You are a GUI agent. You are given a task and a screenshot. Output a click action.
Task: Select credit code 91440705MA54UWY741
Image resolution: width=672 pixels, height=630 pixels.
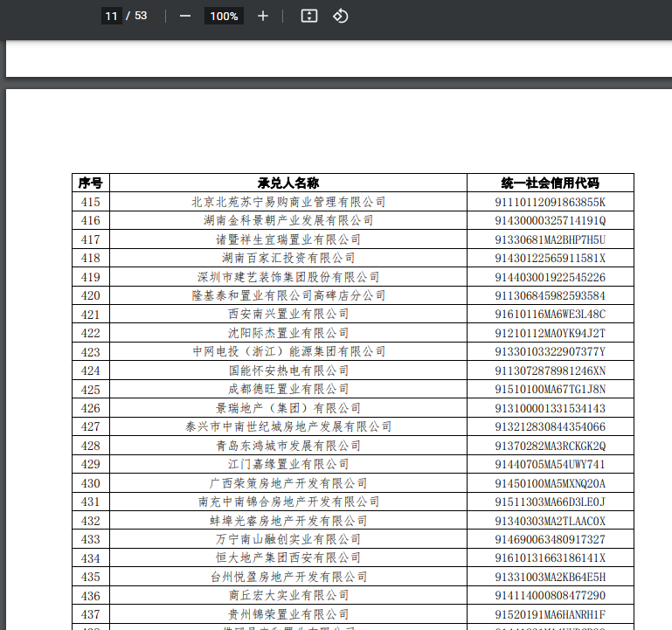click(x=551, y=464)
